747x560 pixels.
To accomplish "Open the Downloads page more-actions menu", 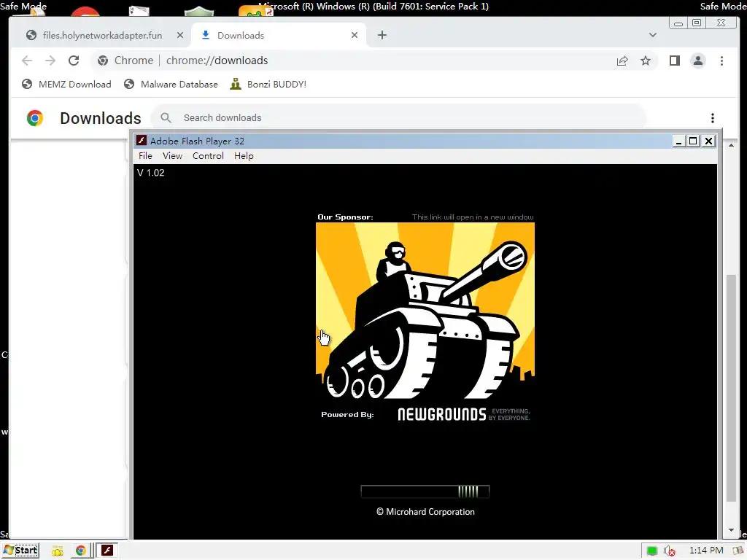I will tap(712, 117).
